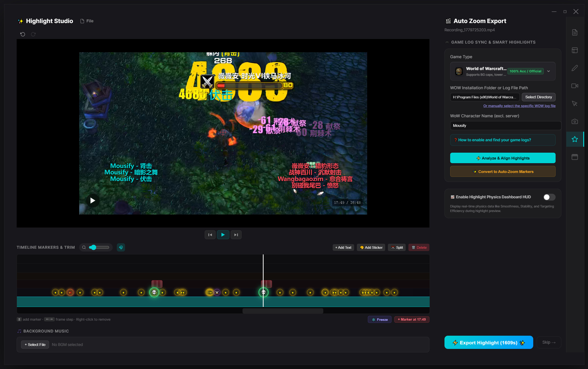Click the teal snap icon beside the zoom slider
The height and width of the screenshot is (369, 588).
[121, 247]
